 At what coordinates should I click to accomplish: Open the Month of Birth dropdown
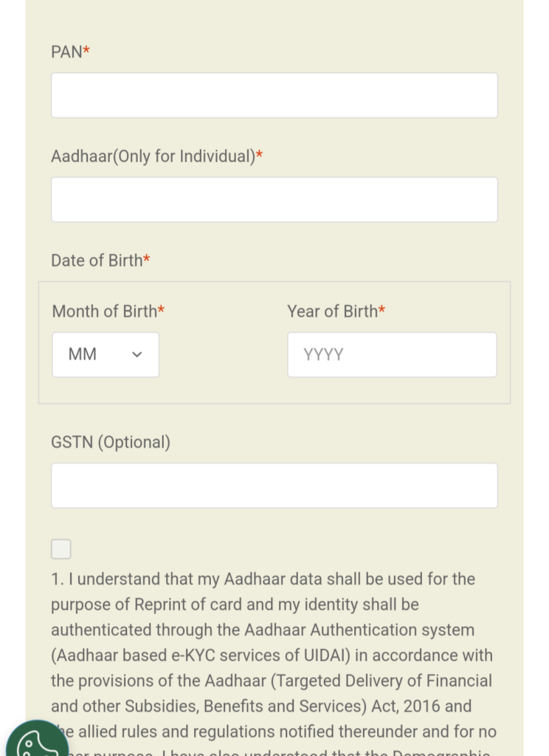tap(106, 354)
